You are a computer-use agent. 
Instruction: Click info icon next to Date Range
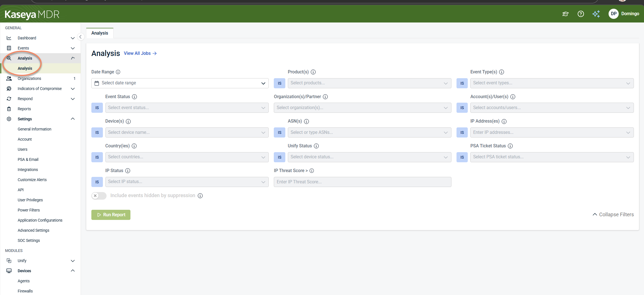tap(118, 72)
